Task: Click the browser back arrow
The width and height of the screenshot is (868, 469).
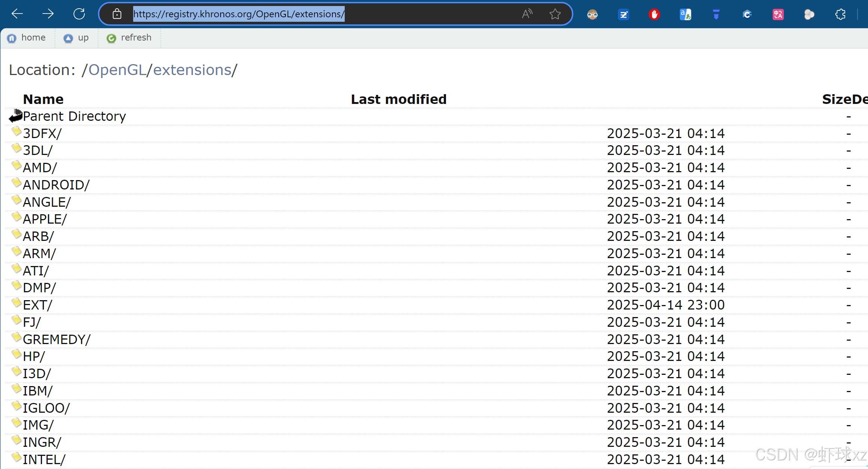Action: 17,14
